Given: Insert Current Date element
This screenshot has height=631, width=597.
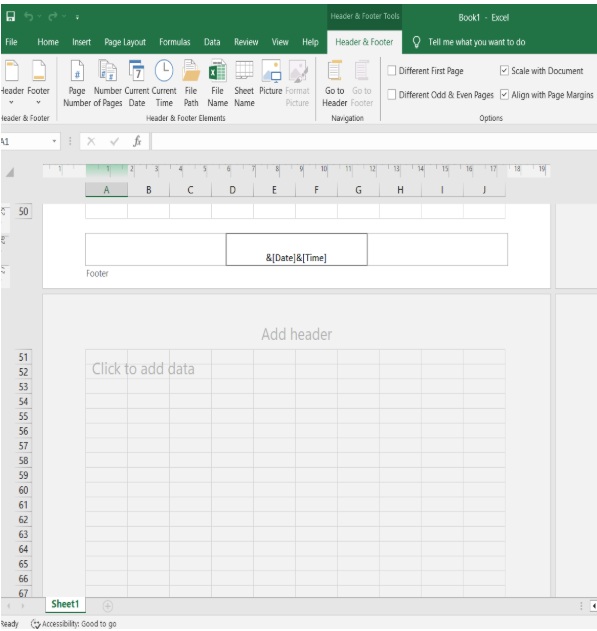Looking at the screenshot, I should coord(137,83).
